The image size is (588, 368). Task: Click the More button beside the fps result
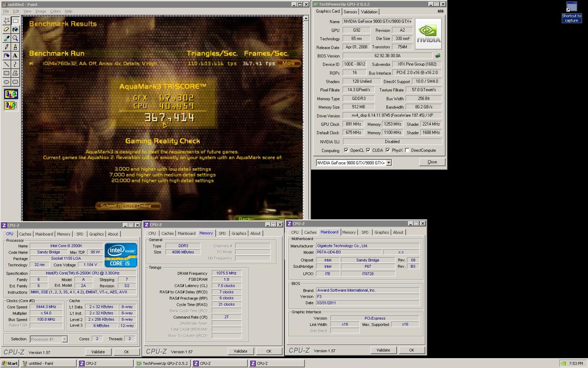[288, 63]
